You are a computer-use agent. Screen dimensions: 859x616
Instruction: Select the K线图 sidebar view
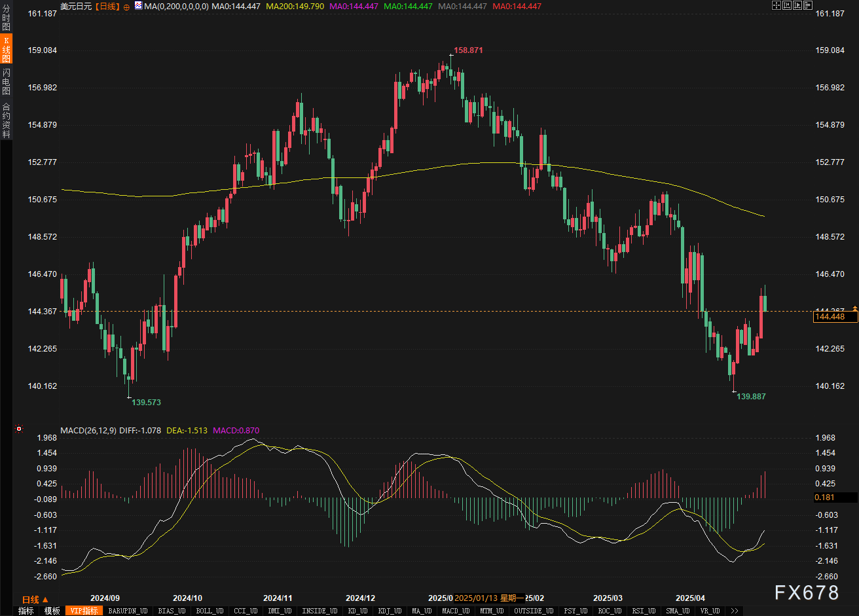tap(6, 49)
